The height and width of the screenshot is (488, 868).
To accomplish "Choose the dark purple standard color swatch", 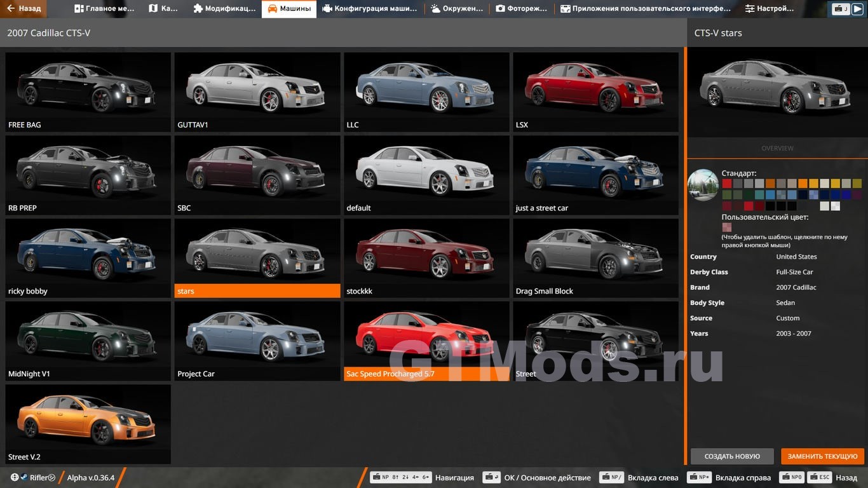I will point(857,194).
